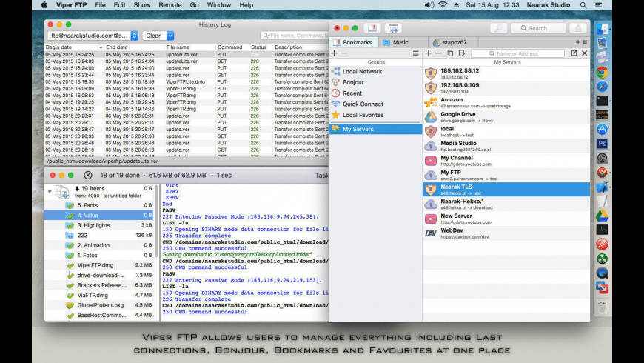Open the bookmarks toolbar button
Viewport: 644px width, 363px height.
[372, 28]
